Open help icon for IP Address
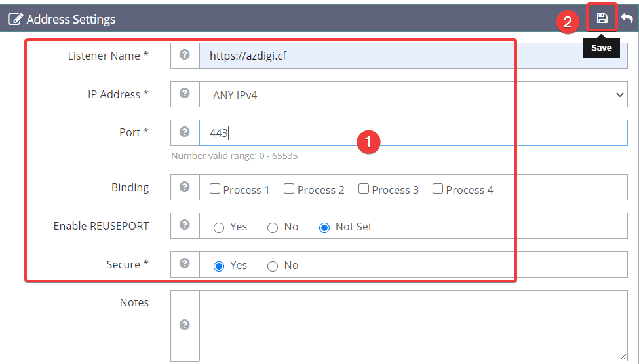Viewport: 639px width, 364px height. coord(185,93)
